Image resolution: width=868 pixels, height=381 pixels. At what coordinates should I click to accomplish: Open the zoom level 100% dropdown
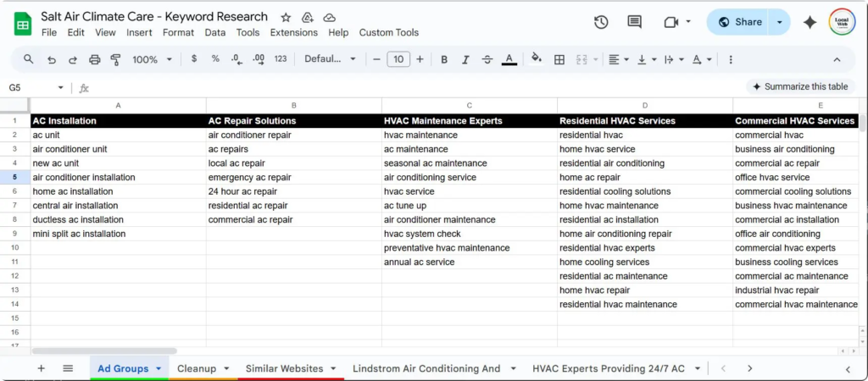152,59
